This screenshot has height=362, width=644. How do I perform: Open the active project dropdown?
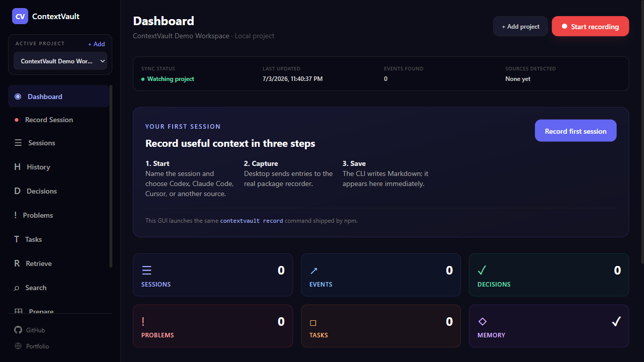coord(60,61)
